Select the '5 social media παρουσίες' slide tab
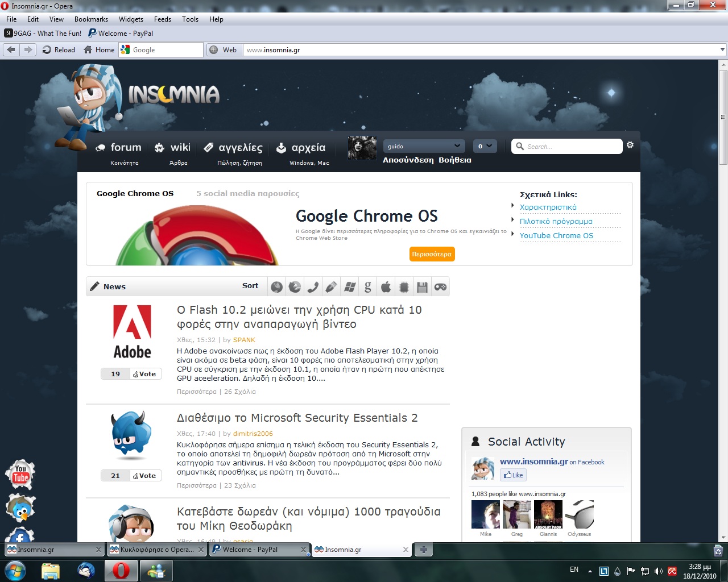728x582 pixels. [x=247, y=193]
